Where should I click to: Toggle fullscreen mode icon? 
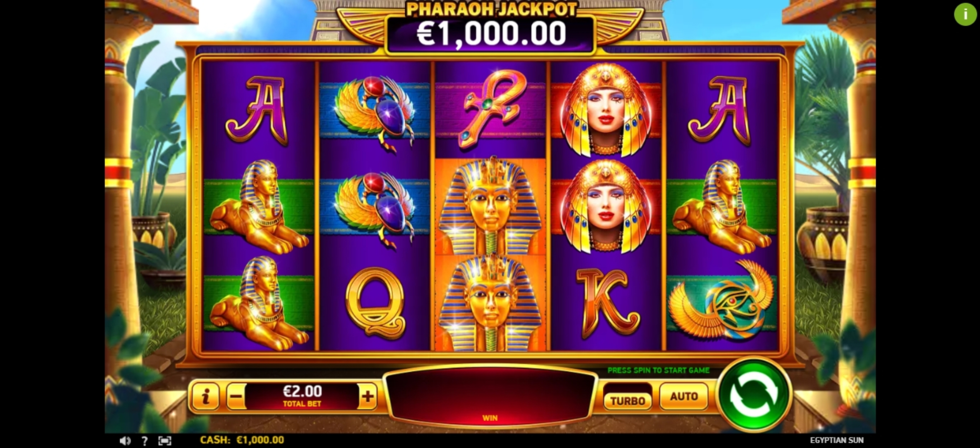[x=165, y=441]
